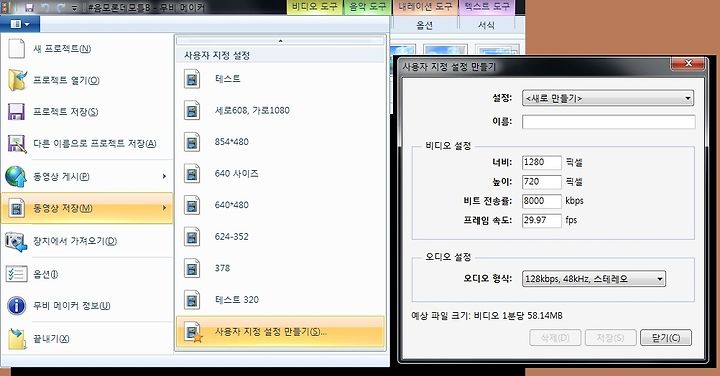Switch to the 음악 도구 ribbon tab
This screenshot has width=720, height=376.
(x=367, y=7)
